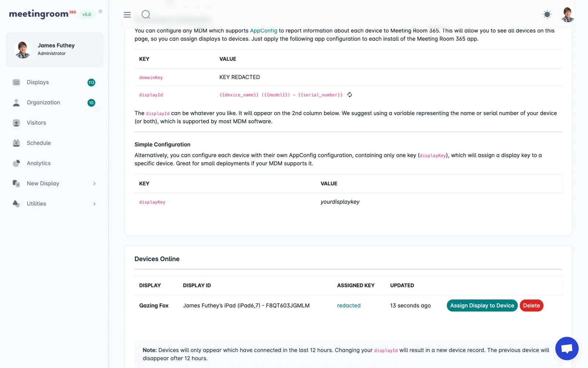Click the UPDATED column header

402,286
